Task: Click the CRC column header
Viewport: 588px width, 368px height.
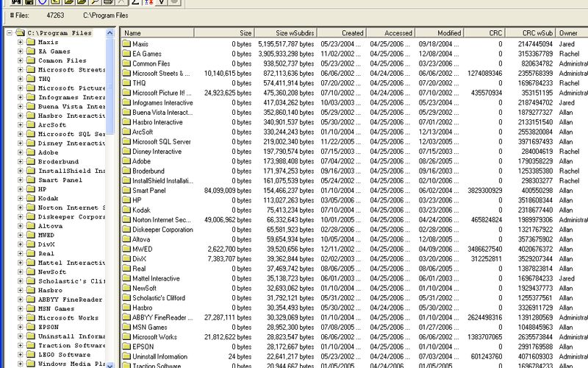Action: tap(484, 33)
